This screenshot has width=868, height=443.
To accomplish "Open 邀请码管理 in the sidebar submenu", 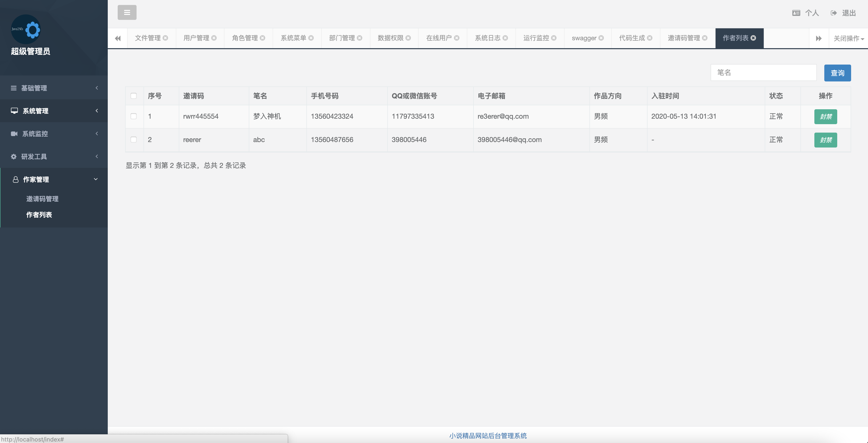I will (x=42, y=199).
